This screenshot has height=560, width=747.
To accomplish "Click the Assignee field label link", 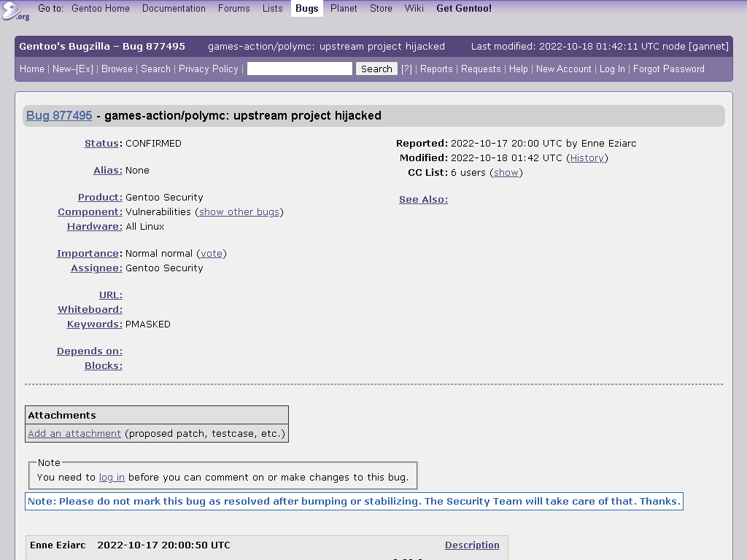I will [97, 268].
